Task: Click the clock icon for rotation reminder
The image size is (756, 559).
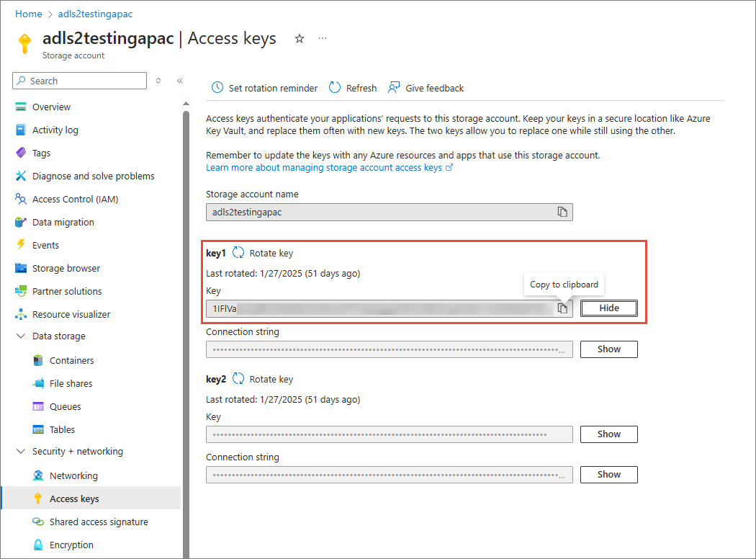Action: click(x=217, y=87)
